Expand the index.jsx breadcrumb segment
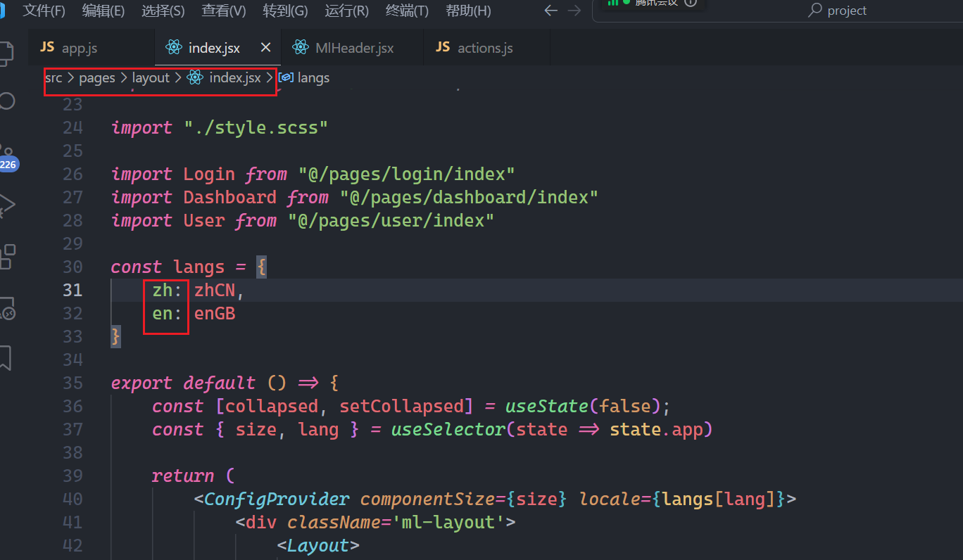 (x=225, y=78)
